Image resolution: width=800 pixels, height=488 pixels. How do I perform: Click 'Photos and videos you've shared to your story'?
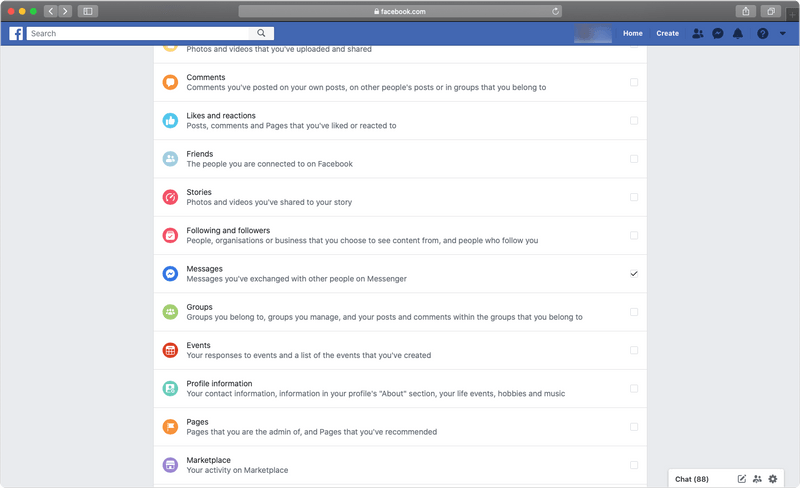[x=269, y=202]
